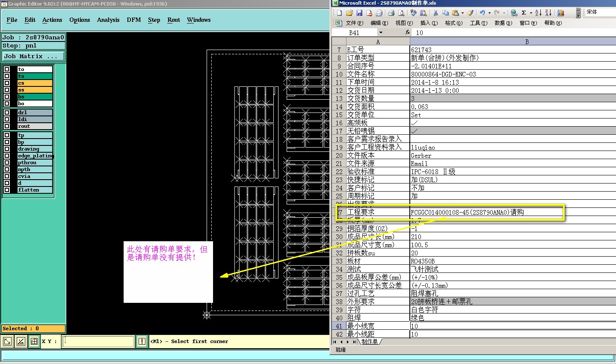Toggle the checkbox for layer 'bs'
The image size is (616, 364).
7,97
